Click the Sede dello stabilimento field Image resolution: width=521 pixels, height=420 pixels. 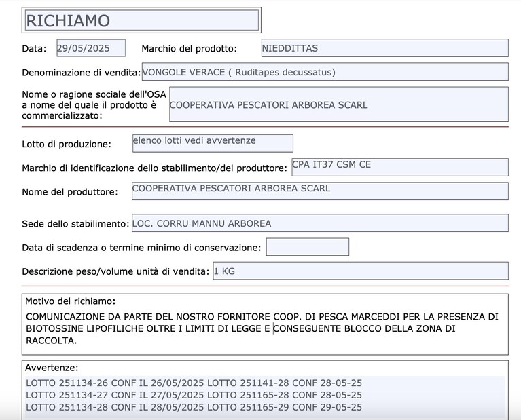pyautogui.click(x=320, y=223)
